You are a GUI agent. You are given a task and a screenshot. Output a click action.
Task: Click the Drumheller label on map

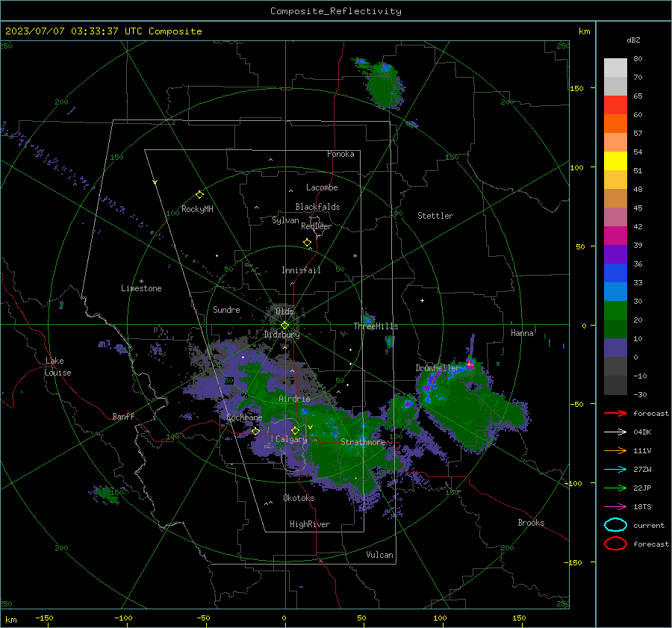click(x=438, y=368)
